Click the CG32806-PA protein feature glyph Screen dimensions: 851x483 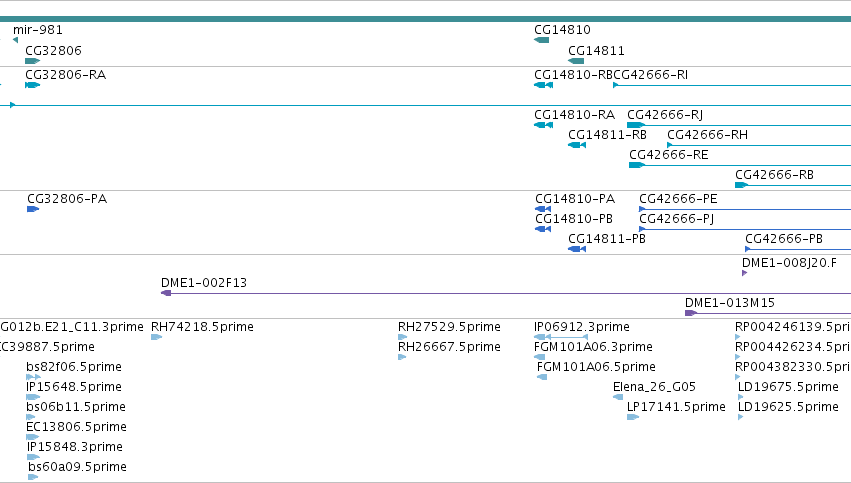click(33, 209)
